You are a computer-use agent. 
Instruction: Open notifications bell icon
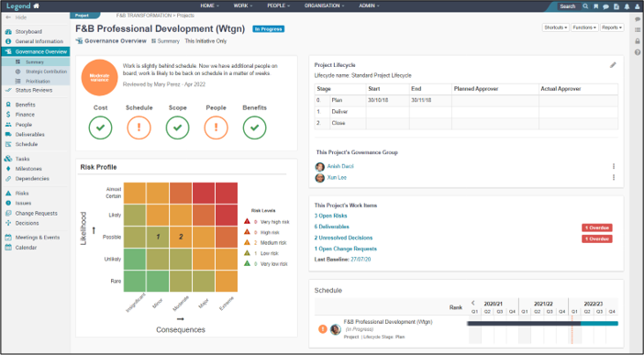(627, 6)
